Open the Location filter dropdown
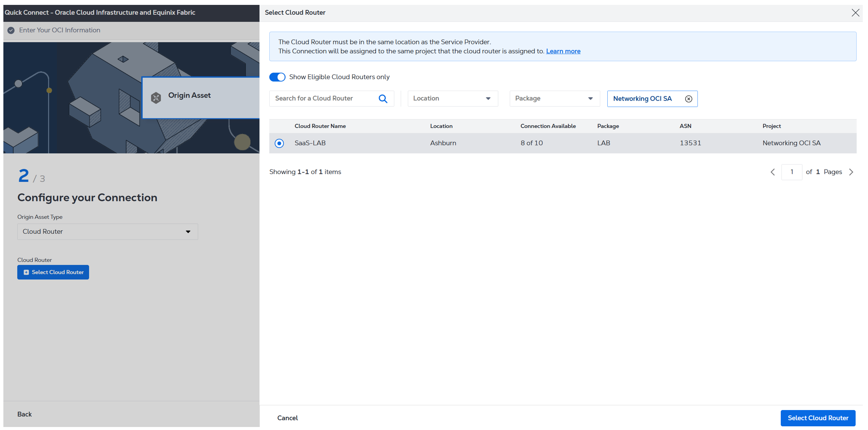The image size is (868, 430). tap(453, 98)
